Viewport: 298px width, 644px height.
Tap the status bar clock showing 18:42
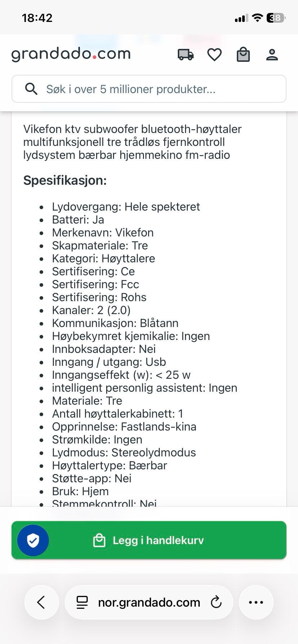pos(37,18)
